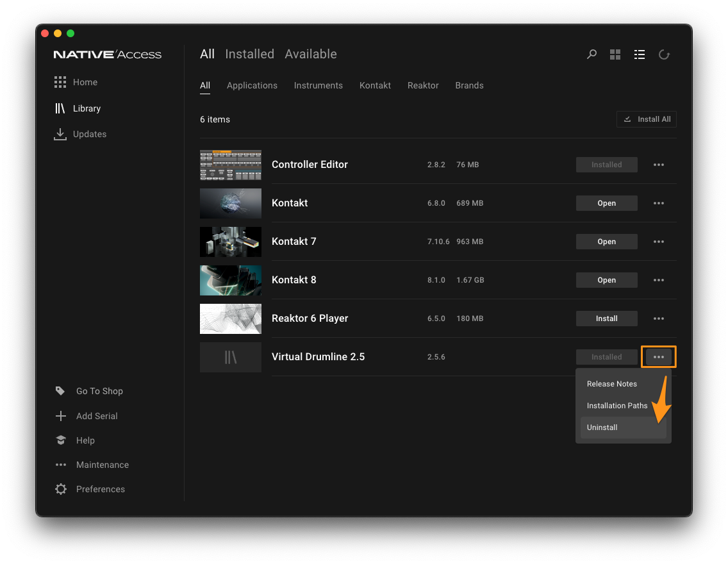Viewport: 728px width, 564px height.
Task: Filter by Brands category
Action: (x=469, y=85)
